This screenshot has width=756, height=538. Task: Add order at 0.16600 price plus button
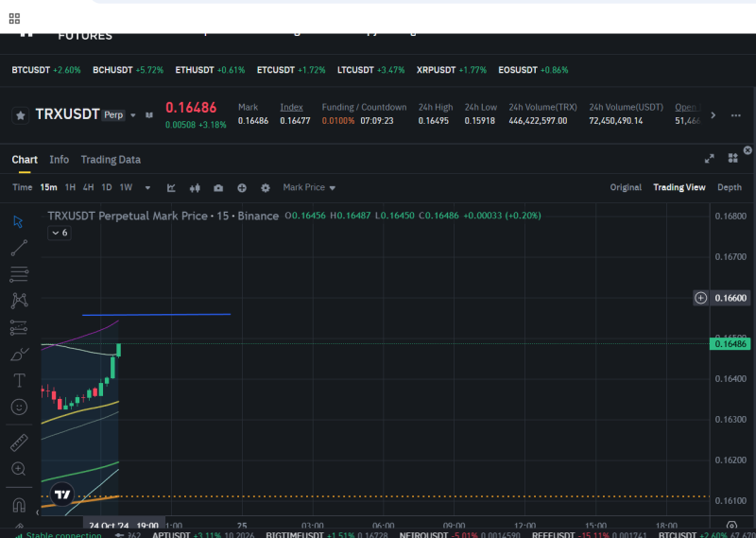[700, 298]
